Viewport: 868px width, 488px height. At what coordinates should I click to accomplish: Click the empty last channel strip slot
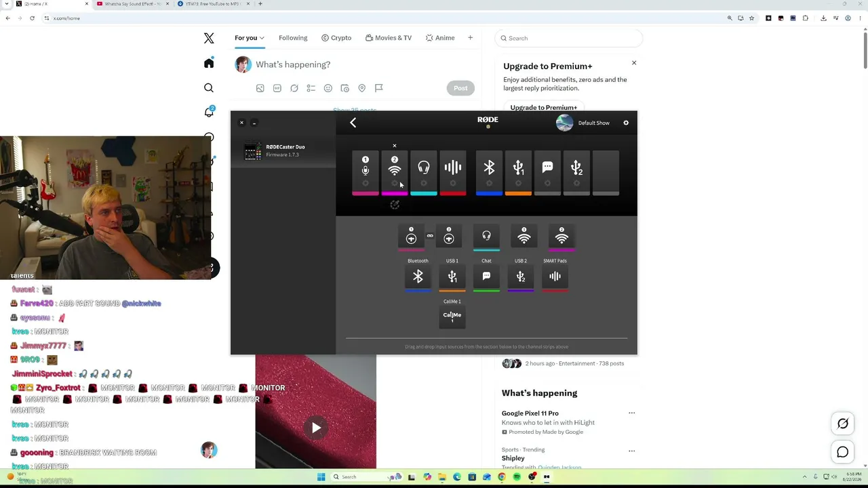point(606,173)
